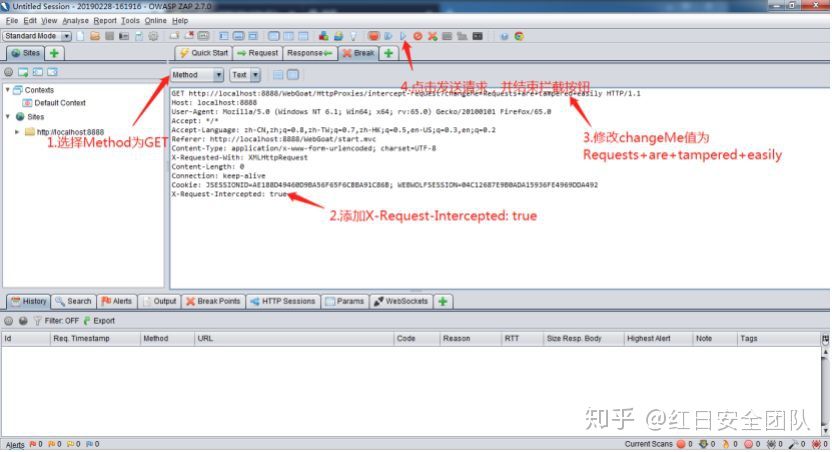Screen dimensions: 832x452
Task: Click the Highest Alert column header
Action: [x=658, y=338]
